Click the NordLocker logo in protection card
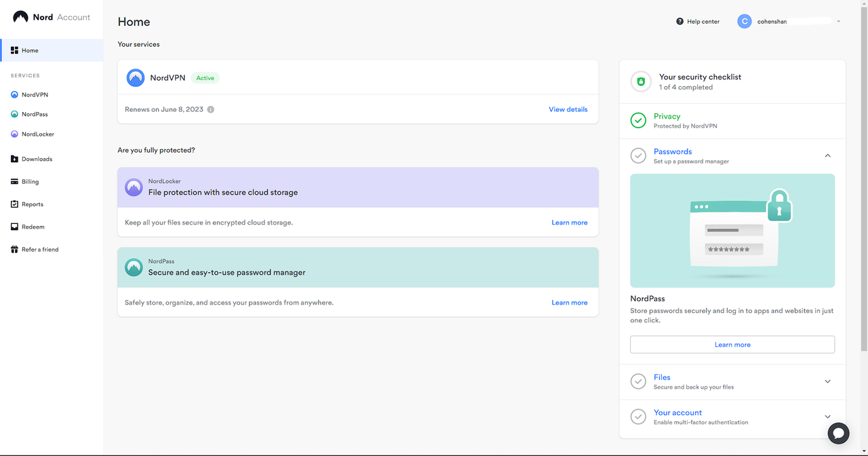 point(134,187)
